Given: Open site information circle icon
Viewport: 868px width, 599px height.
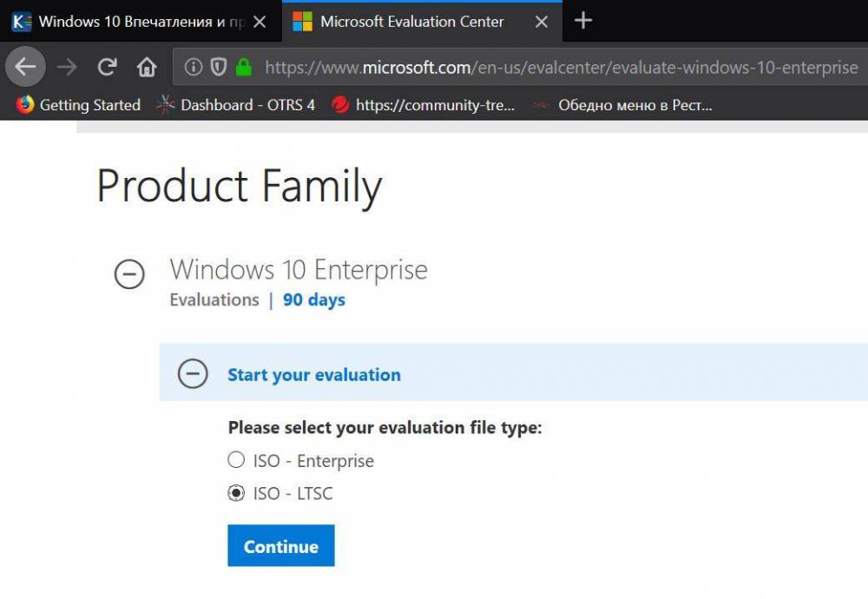Looking at the screenshot, I should pyautogui.click(x=194, y=68).
